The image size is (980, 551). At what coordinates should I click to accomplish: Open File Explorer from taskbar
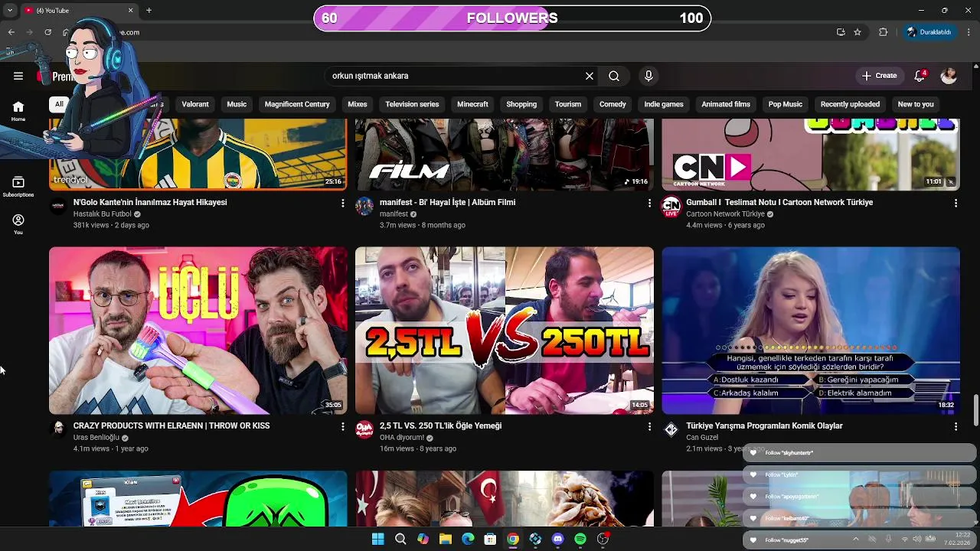446,539
